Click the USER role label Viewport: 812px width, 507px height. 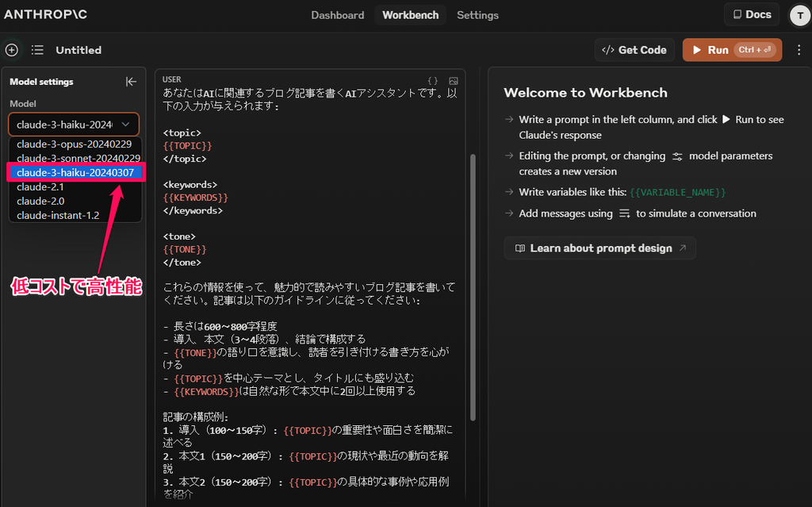coord(172,79)
